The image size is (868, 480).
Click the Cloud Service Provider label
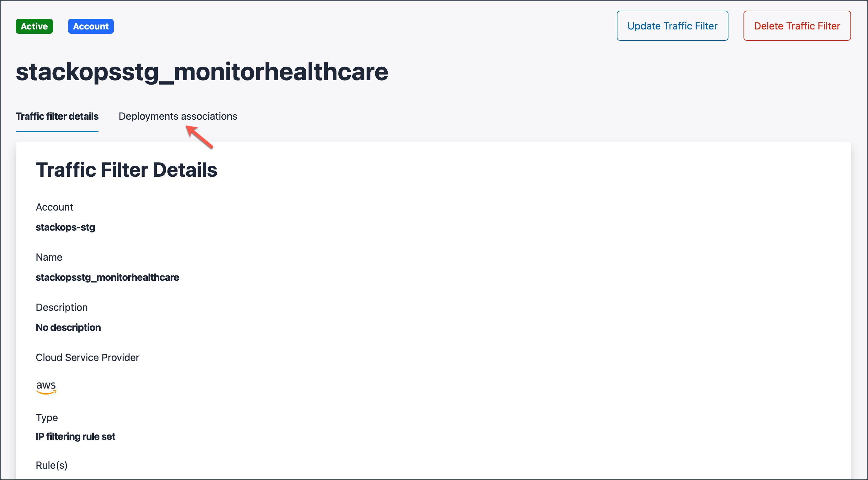point(87,357)
